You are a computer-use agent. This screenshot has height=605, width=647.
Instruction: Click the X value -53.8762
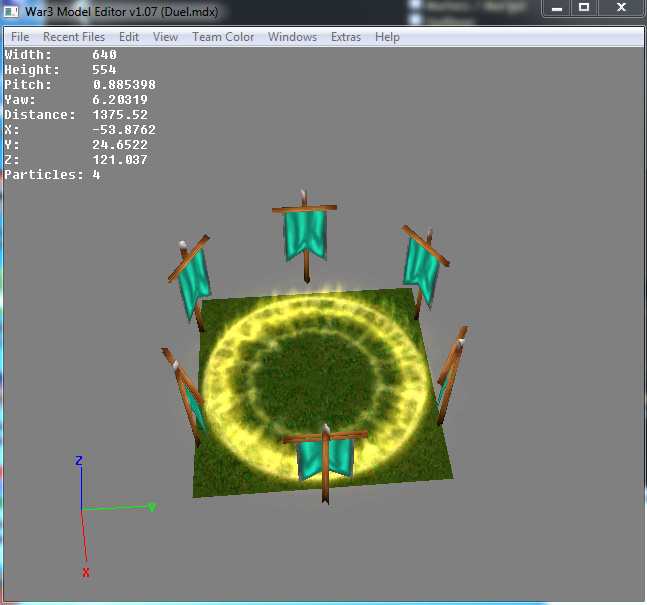point(124,130)
